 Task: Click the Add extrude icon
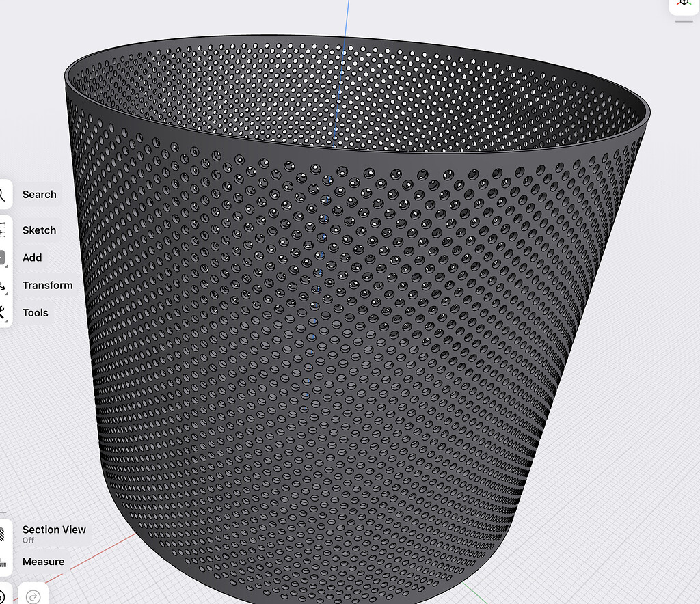[2, 257]
